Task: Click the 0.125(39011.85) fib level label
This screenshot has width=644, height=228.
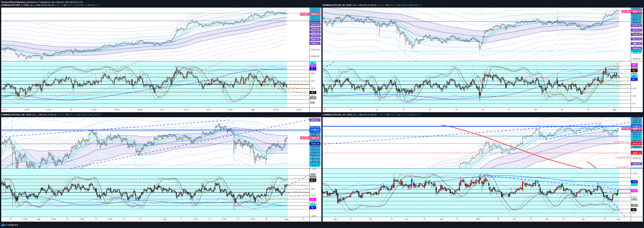Action: tap(622, 142)
